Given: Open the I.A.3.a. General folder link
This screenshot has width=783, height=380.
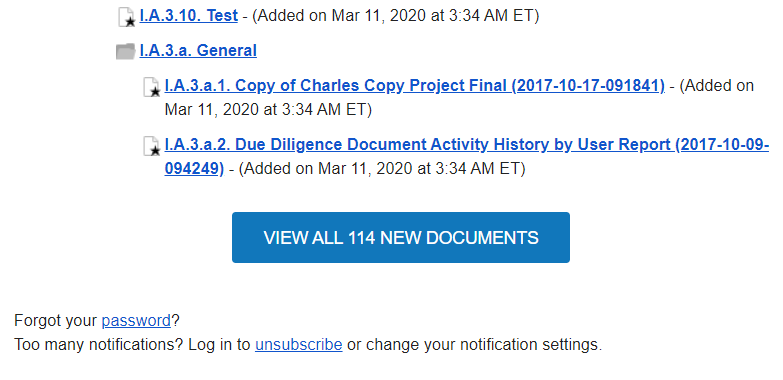Looking at the screenshot, I should [198, 51].
